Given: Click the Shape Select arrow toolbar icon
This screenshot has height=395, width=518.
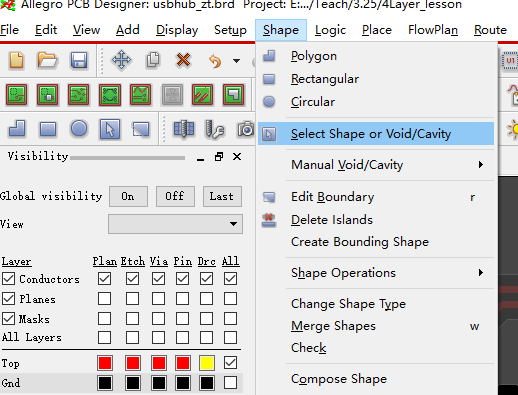Looking at the screenshot, I should point(110,129).
